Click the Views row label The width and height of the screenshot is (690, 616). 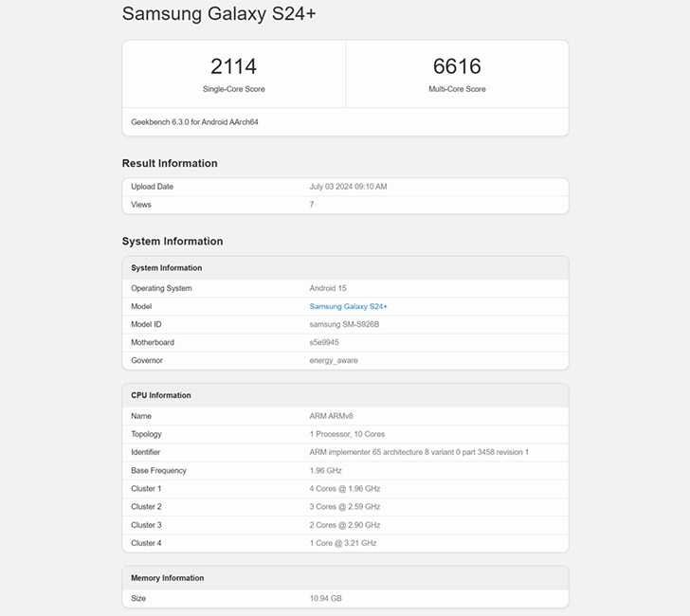(x=141, y=205)
